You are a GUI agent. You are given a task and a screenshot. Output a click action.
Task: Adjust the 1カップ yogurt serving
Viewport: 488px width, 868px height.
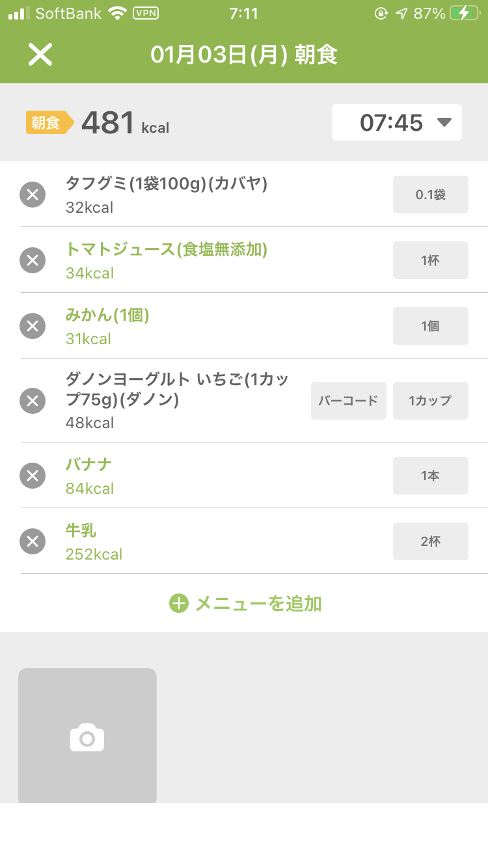click(430, 401)
